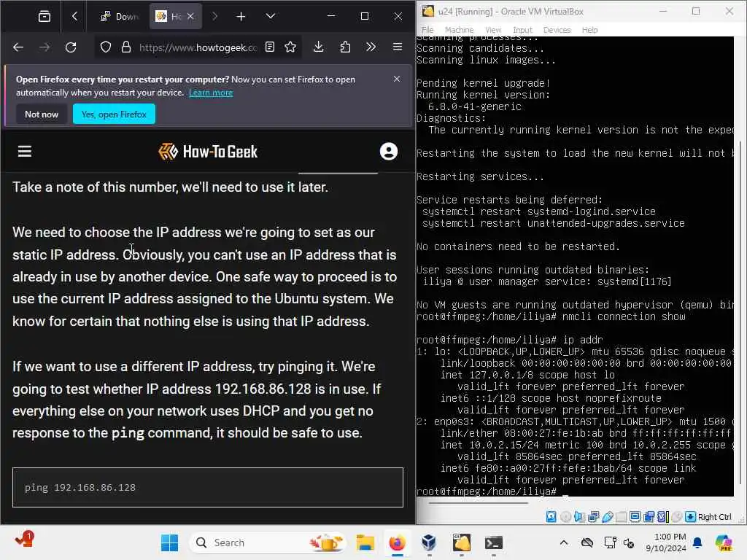Open the VirtualBox Input menu

(x=522, y=30)
